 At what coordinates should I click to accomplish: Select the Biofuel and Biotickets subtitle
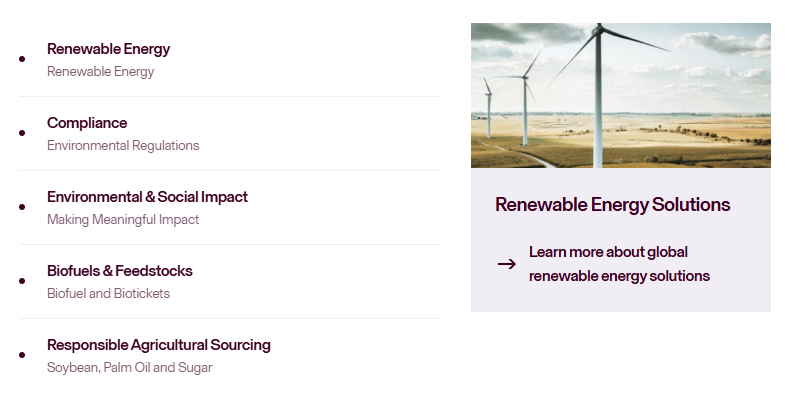tap(108, 293)
